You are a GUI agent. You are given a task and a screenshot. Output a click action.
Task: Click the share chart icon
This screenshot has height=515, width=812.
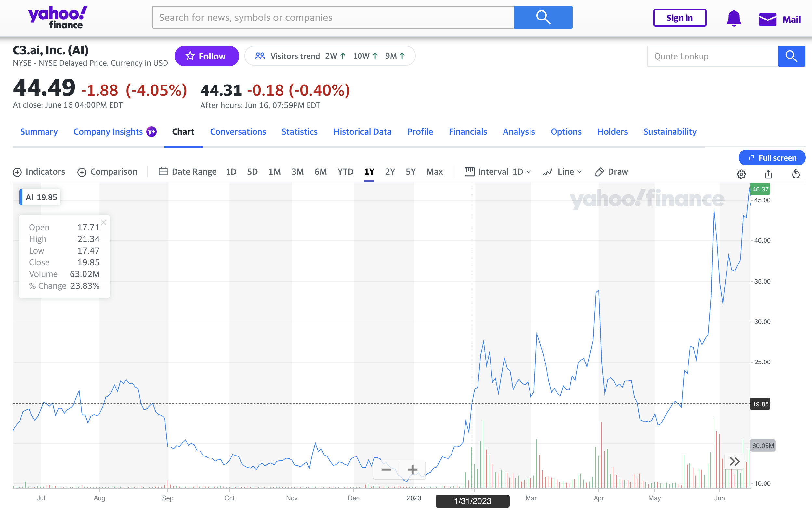coord(768,174)
